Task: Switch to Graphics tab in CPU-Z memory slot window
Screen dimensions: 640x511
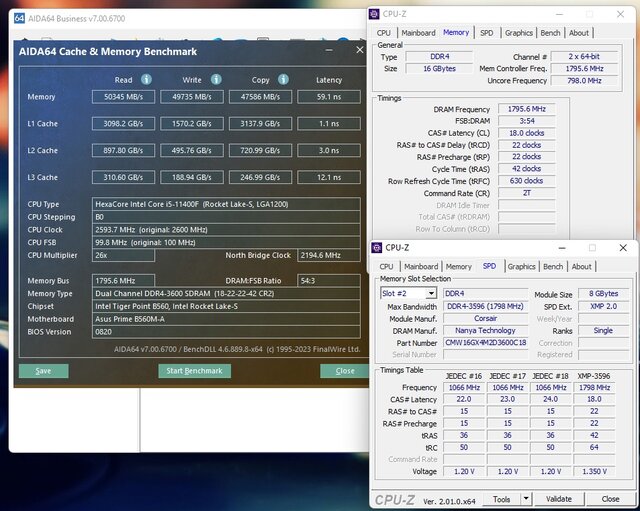Action: click(521, 267)
